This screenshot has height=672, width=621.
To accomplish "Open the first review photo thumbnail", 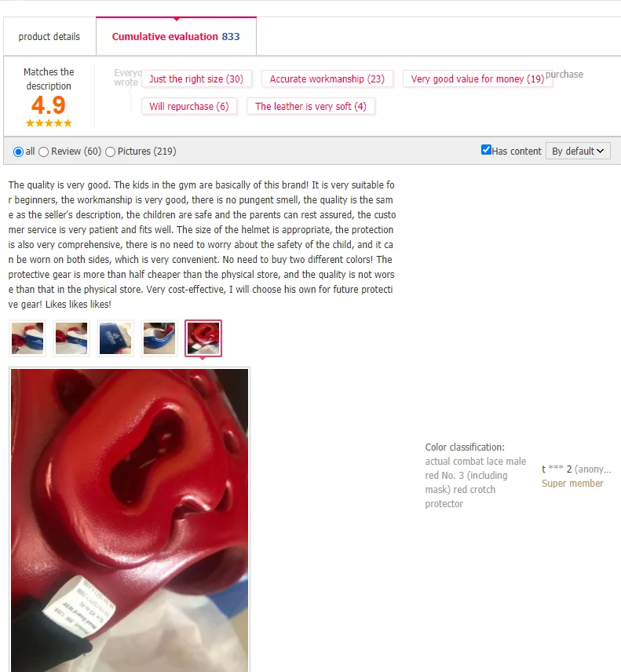I will [x=27, y=338].
